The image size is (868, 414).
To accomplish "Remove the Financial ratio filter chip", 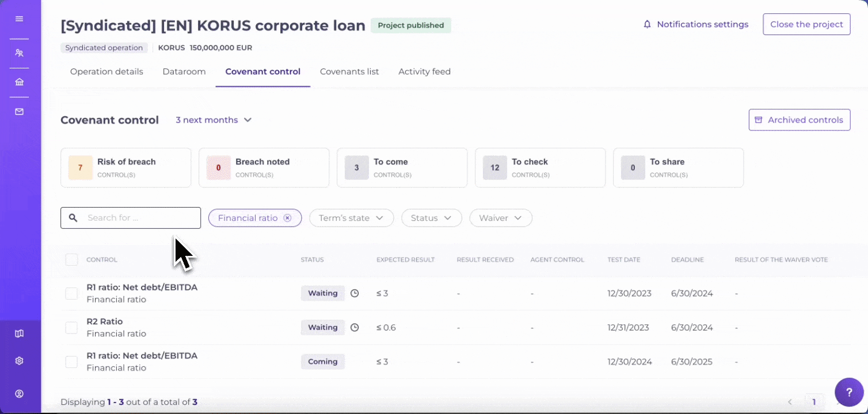I will [x=287, y=218].
